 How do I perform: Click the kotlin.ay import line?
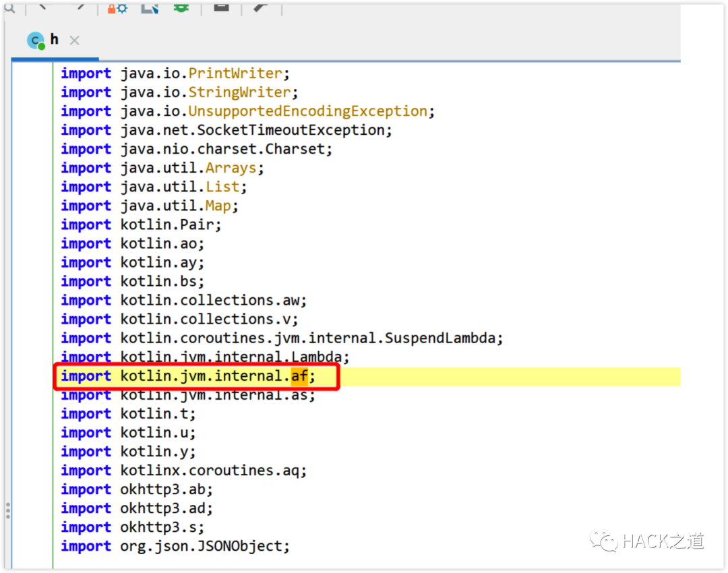pyautogui.click(x=133, y=263)
